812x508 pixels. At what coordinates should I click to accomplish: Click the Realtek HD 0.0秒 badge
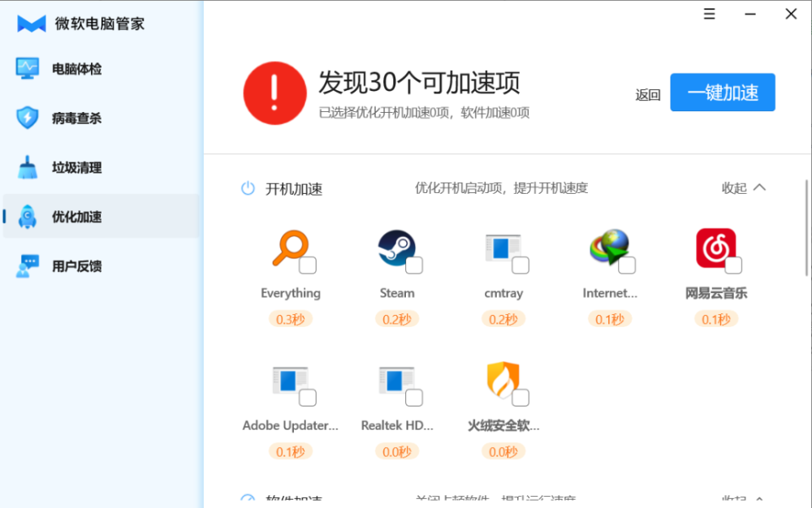pyautogui.click(x=397, y=452)
